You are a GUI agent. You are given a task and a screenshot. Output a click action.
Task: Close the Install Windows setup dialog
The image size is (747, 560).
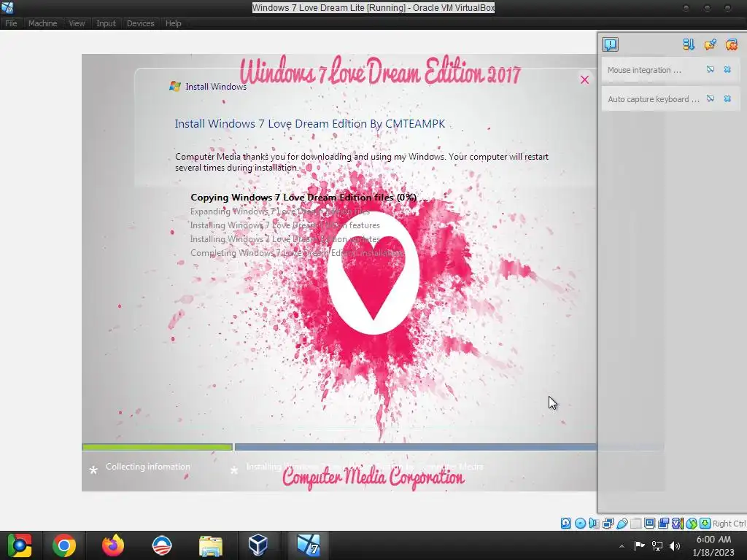pyautogui.click(x=584, y=79)
